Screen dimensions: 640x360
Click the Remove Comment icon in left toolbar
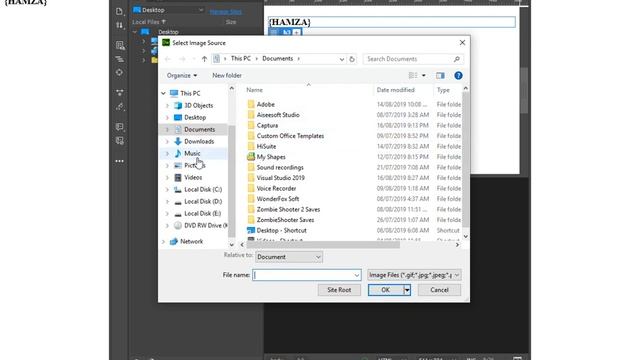120,141
